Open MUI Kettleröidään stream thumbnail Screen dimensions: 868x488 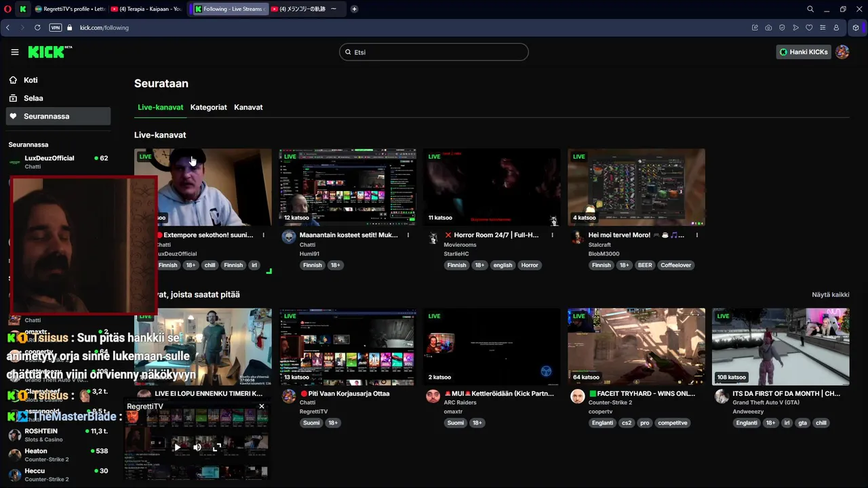pyautogui.click(x=492, y=347)
